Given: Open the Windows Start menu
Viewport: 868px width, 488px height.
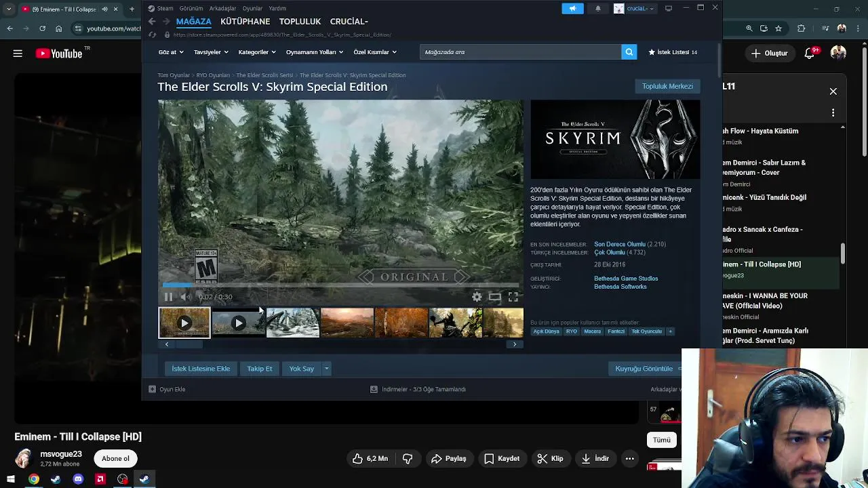Looking at the screenshot, I should point(11,479).
